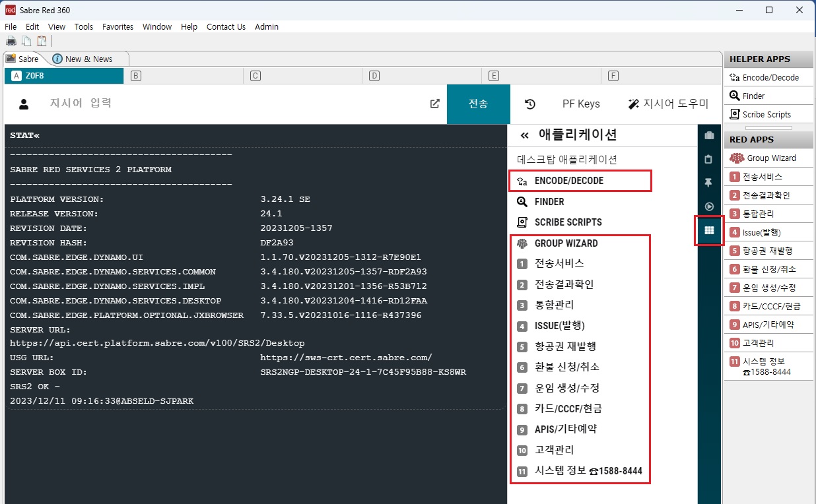Viewport: 816px width, 504px height.
Task: Click the Copy toolbar icon
Action: (x=26, y=41)
